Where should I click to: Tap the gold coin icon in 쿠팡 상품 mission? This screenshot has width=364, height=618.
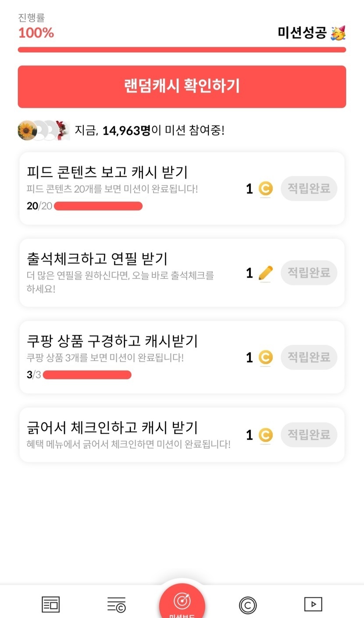pos(265,357)
